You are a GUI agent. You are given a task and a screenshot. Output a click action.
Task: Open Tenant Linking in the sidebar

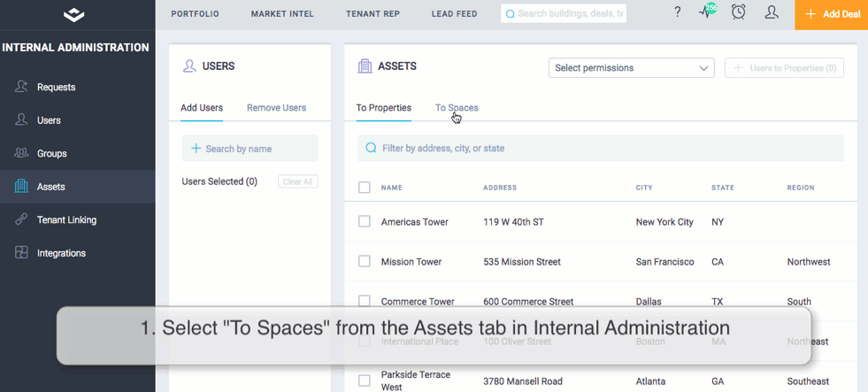pyautogui.click(x=66, y=219)
